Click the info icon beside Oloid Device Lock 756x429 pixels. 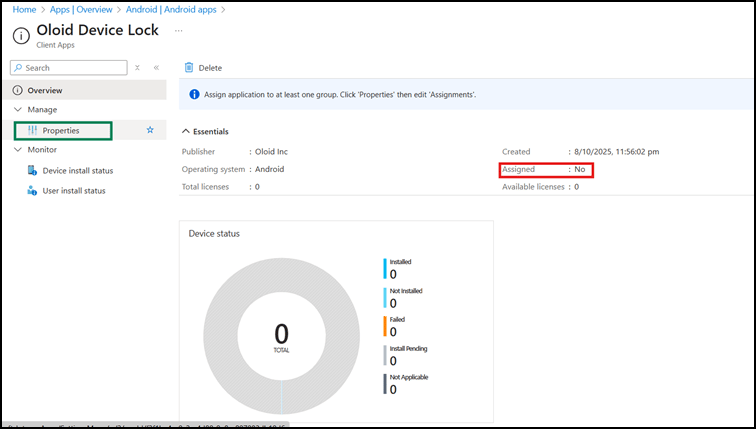point(21,36)
